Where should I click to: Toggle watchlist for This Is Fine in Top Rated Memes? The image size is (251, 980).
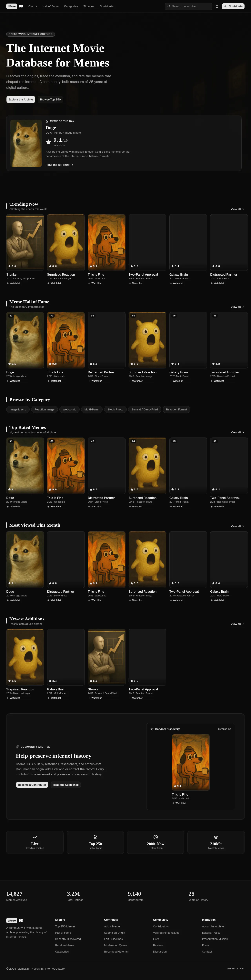click(54, 506)
